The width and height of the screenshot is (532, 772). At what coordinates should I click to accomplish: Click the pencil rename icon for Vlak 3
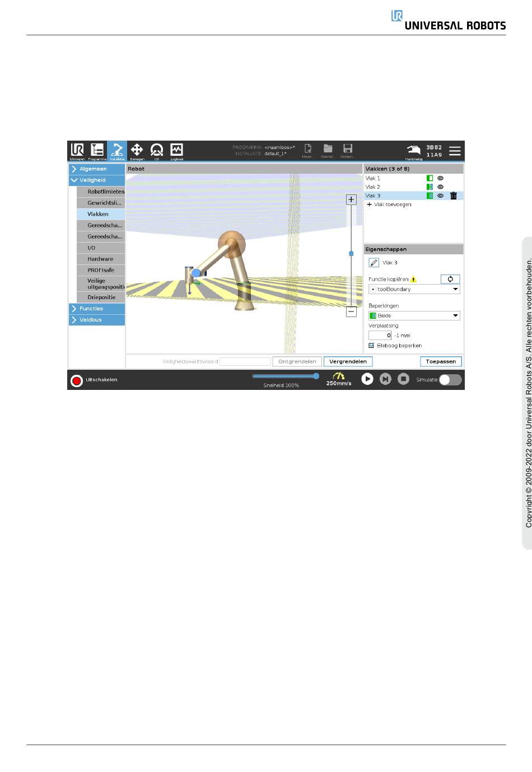pos(374,262)
